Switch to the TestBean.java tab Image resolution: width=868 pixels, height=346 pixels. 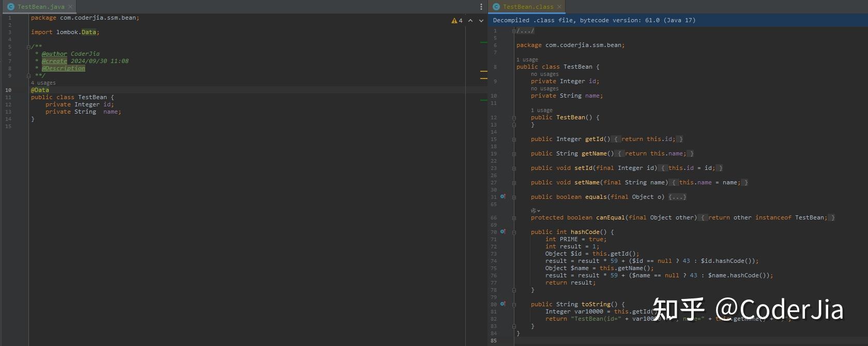tap(40, 7)
